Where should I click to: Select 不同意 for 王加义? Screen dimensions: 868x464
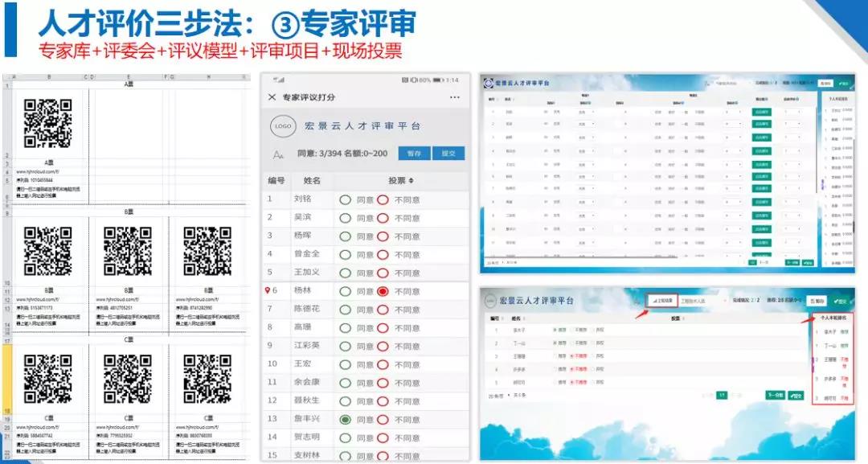point(383,273)
